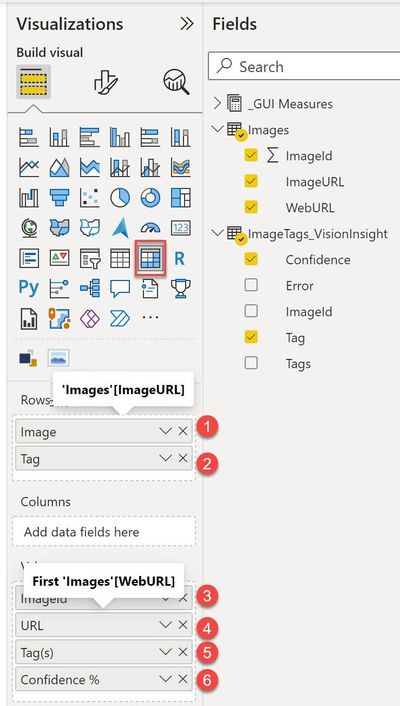The width and height of the screenshot is (400, 706).
Task: Check the Error field checkbox
Action: (251, 285)
